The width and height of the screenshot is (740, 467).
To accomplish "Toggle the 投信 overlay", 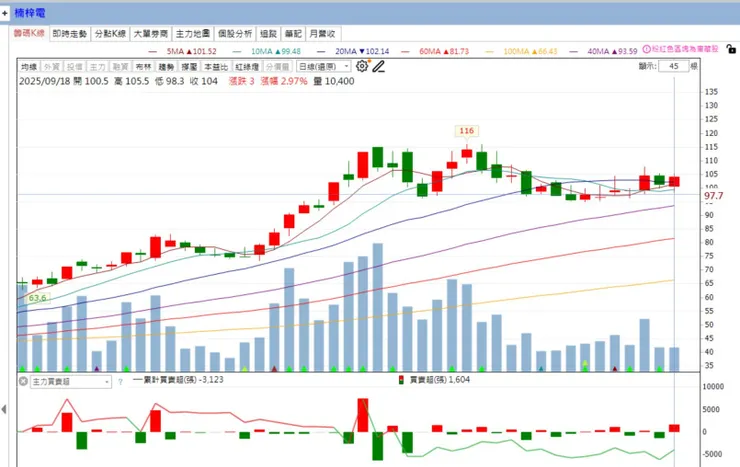I will (75, 67).
